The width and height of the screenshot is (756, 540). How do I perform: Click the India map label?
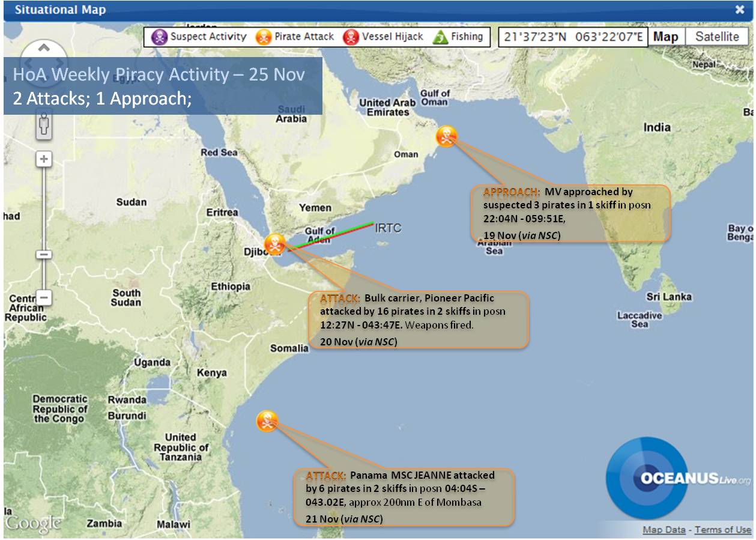click(657, 127)
